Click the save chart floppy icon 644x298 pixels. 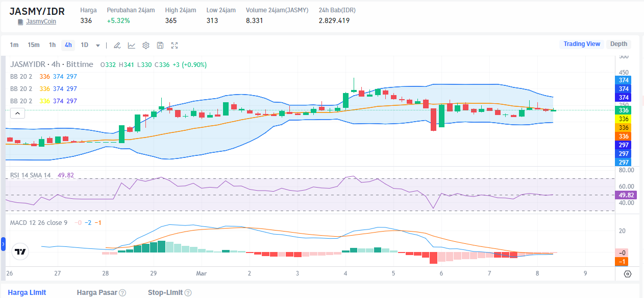click(x=160, y=45)
